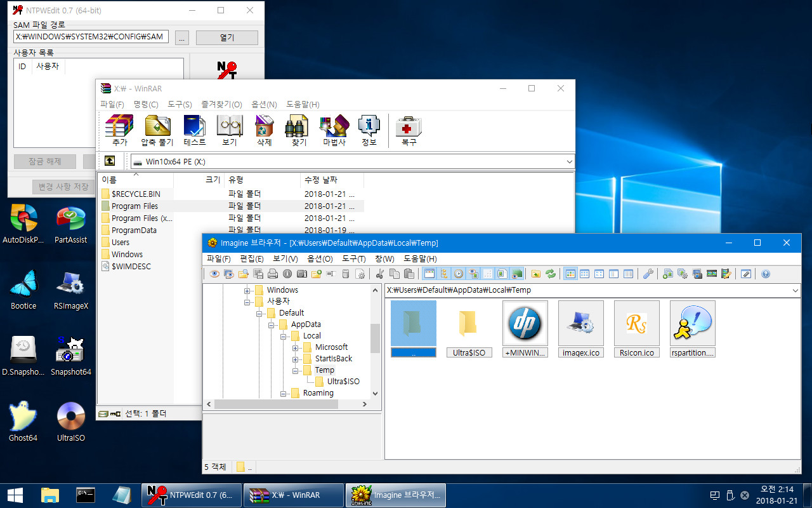The width and height of the screenshot is (812, 508).
Task: Collapse the Default tree node
Action: (259, 313)
